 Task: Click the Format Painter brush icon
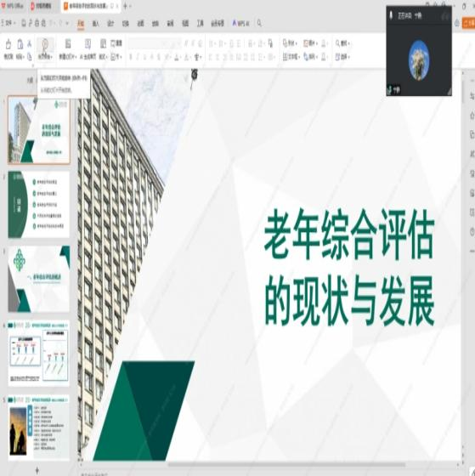[8, 44]
